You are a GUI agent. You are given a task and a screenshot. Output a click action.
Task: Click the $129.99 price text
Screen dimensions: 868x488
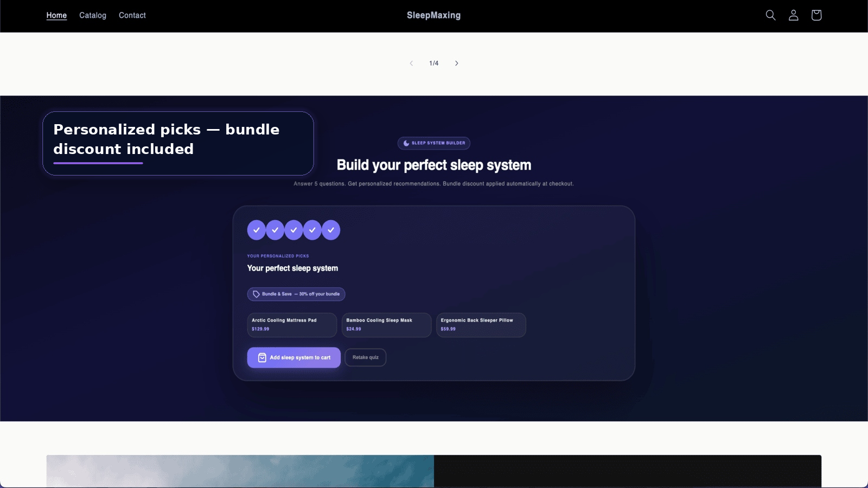260,329
